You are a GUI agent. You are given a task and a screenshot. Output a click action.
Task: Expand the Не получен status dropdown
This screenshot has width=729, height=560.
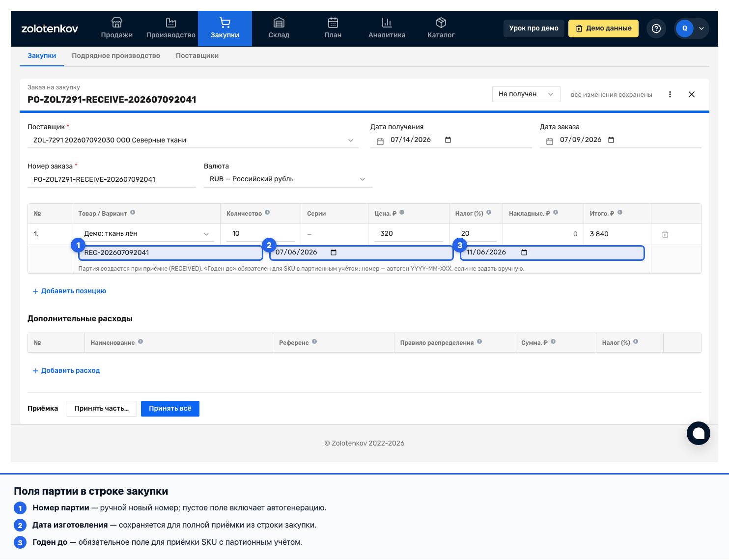click(527, 94)
